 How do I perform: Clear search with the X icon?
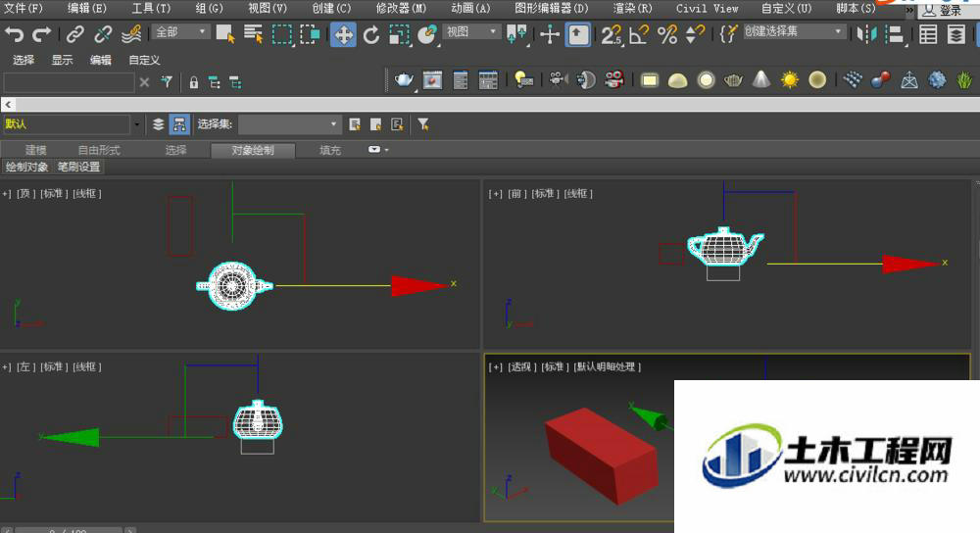pos(144,82)
